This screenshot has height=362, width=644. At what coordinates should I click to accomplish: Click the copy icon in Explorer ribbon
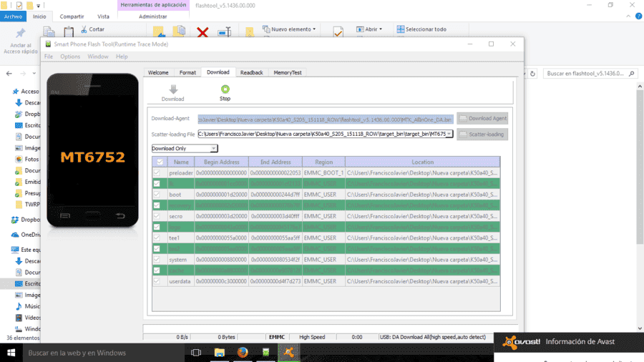click(49, 31)
